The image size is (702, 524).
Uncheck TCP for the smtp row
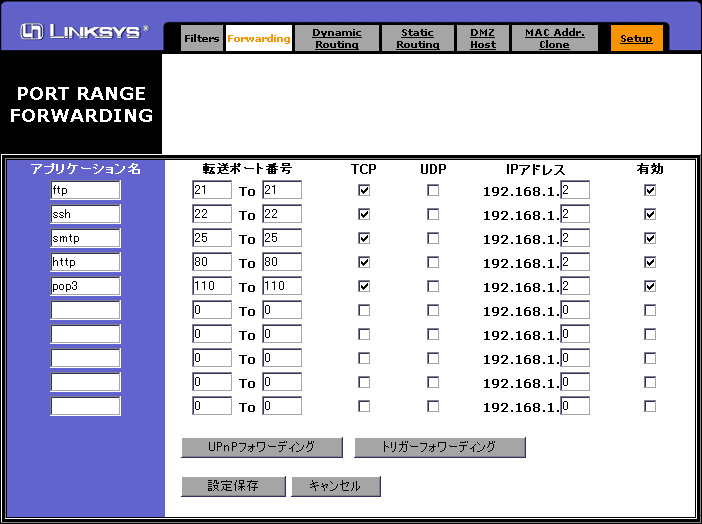pyautogui.click(x=364, y=238)
